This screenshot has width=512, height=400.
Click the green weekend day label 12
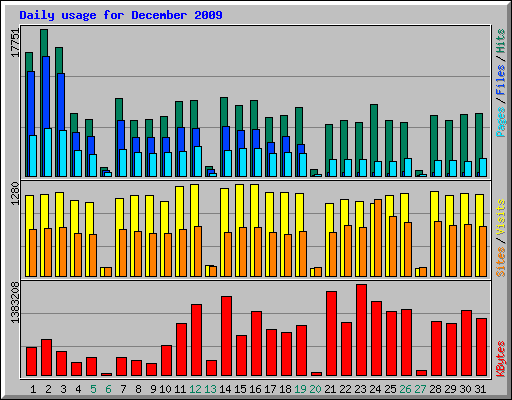[195, 389]
